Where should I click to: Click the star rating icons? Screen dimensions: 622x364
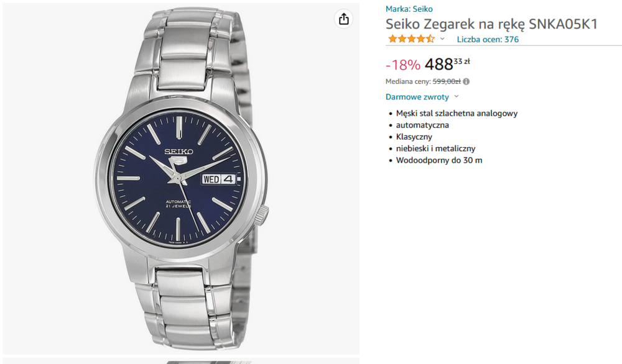(x=411, y=39)
